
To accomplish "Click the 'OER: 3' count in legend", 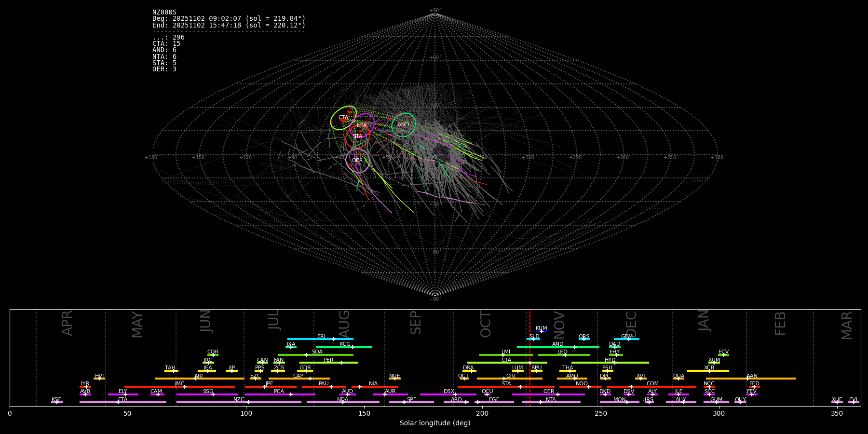I will pyautogui.click(x=164, y=69).
